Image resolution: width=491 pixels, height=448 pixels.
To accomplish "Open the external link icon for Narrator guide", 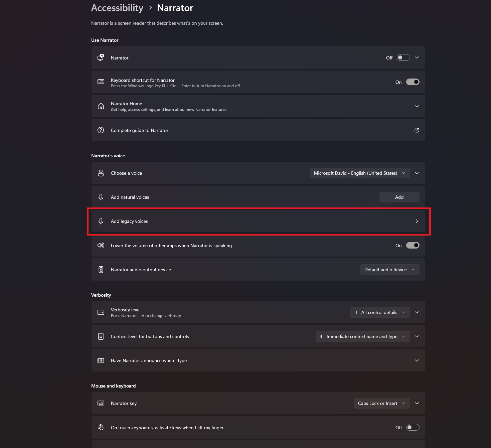I will point(417,130).
